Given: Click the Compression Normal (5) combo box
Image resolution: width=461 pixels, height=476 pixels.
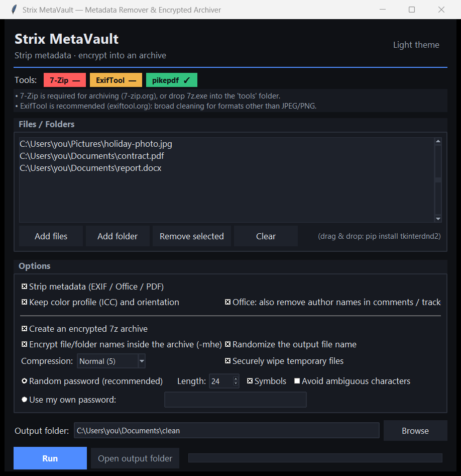Looking at the screenshot, I should (x=111, y=361).
